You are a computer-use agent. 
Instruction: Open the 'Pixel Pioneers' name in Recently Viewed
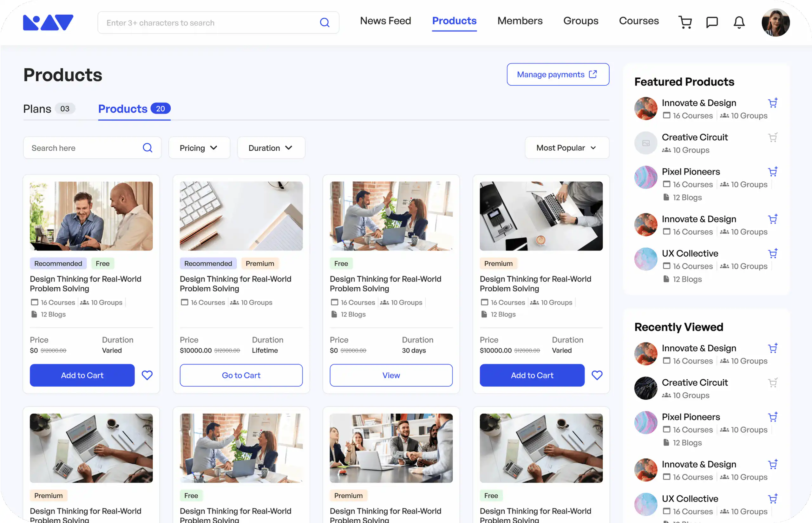point(691,417)
